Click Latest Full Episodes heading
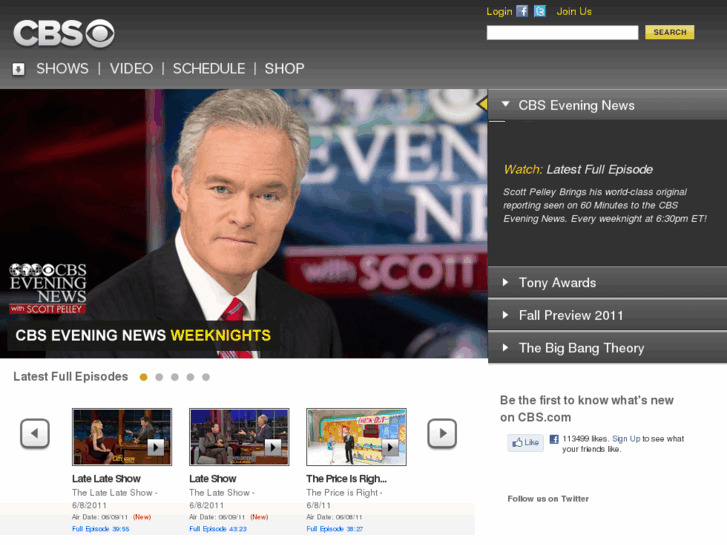This screenshot has width=727, height=545. click(70, 377)
